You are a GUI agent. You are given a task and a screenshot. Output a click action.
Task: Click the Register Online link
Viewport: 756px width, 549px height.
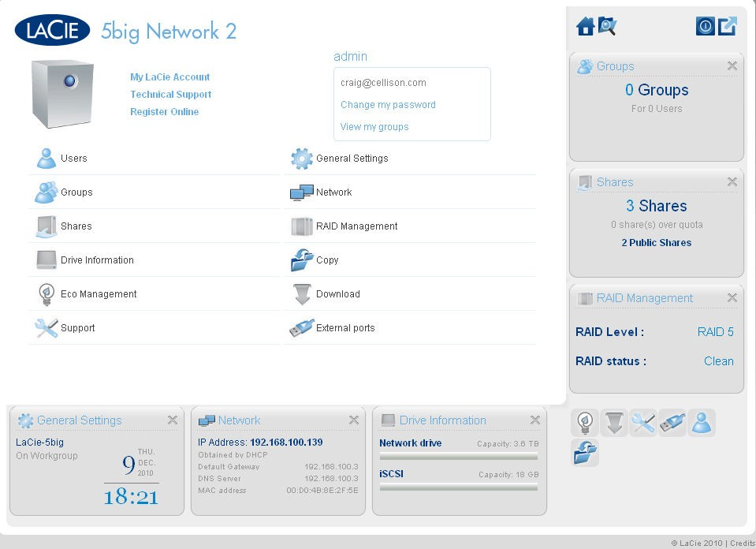(165, 112)
